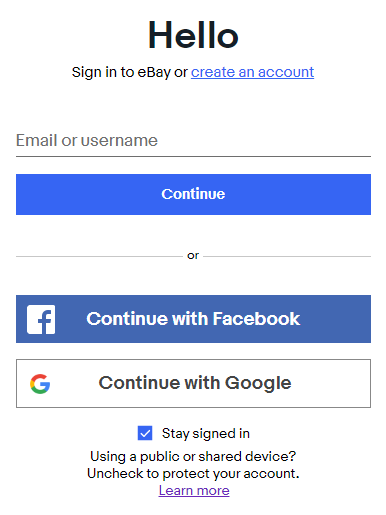This screenshot has width=386, height=515.
Task: Uncheck the Stay signed in checkbox
Action: (145, 433)
